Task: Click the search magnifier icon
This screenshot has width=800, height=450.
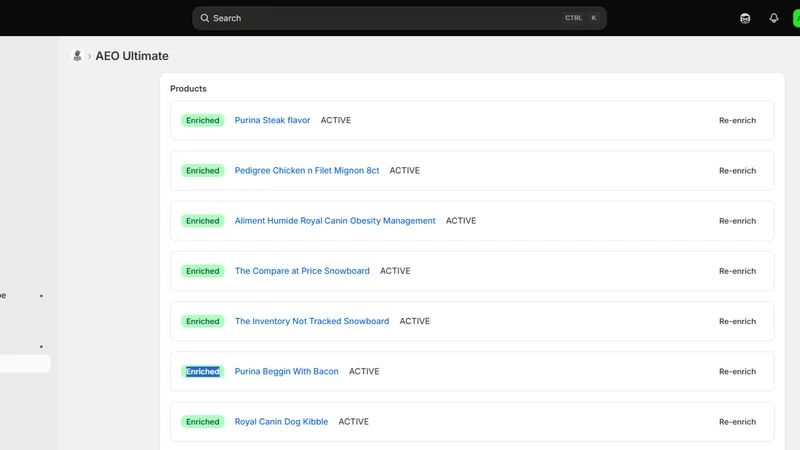Action: tap(205, 18)
